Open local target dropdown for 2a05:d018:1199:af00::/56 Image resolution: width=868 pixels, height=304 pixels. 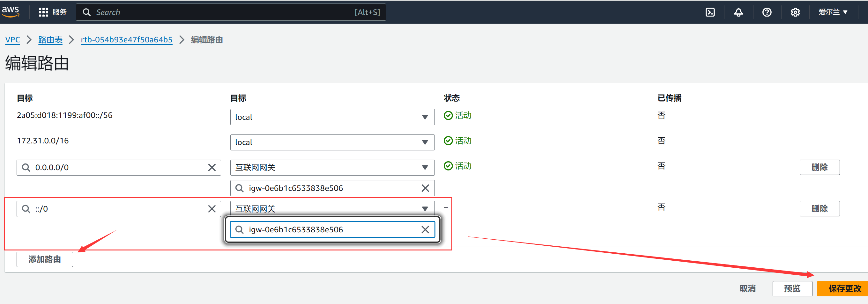[x=332, y=117]
